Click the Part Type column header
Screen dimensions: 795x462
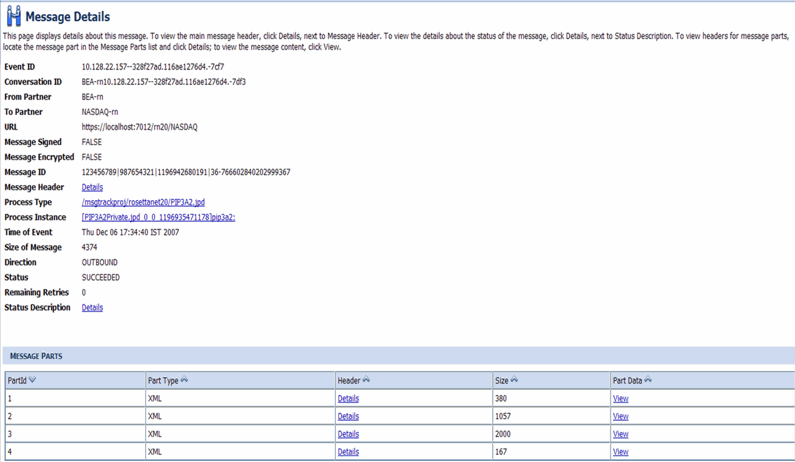pyautogui.click(x=240, y=380)
